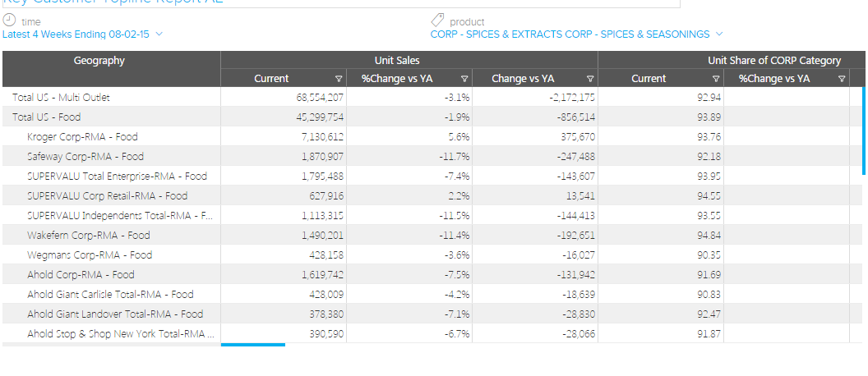Viewport: 868px width, 376px height.
Task: Open filter on Unit Share %Change vs YA
Action: (842, 79)
